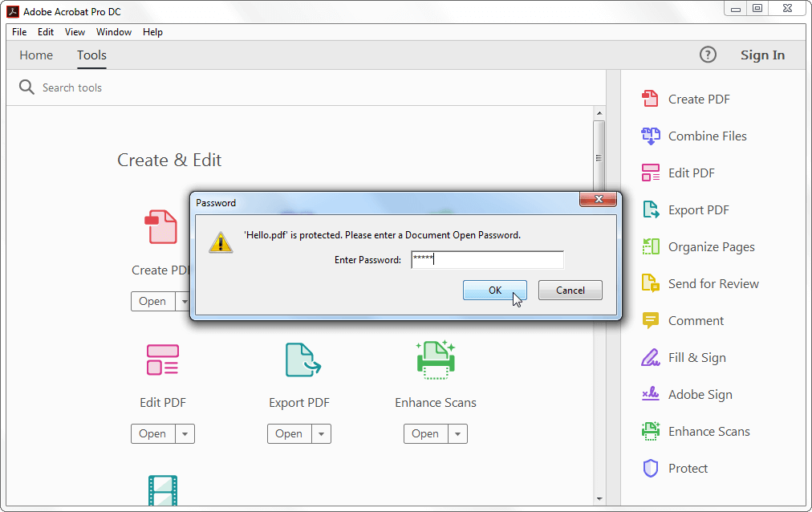Click Open button under Export PDF
Image resolution: width=812 pixels, height=512 pixels.
click(289, 434)
